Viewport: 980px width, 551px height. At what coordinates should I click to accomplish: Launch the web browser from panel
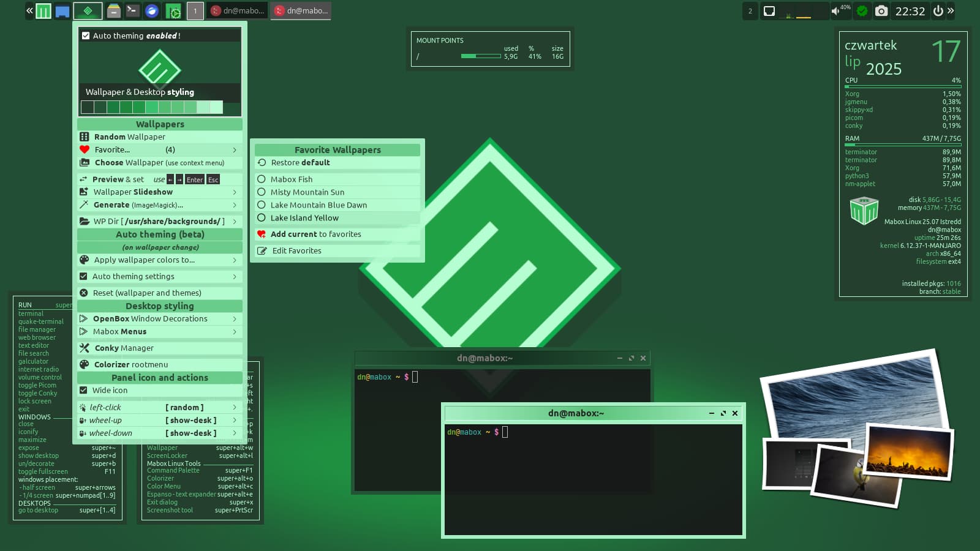click(152, 11)
